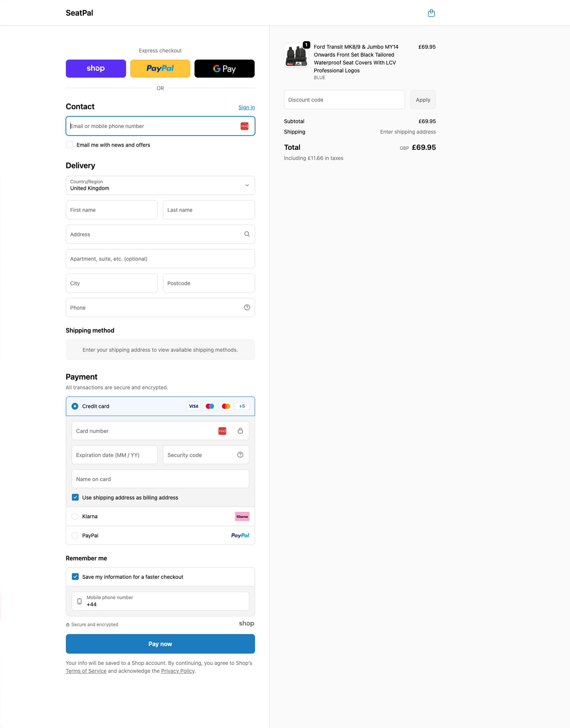Screen dimensions: 570x728
Task: Click the phone field help question icon
Action: coord(247,308)
